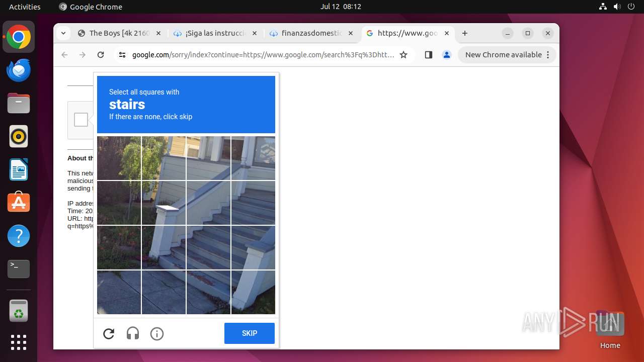
Task: Tick the reCAPTCHA checkbox
Action: pyautogui.click(x=81, y=120)
